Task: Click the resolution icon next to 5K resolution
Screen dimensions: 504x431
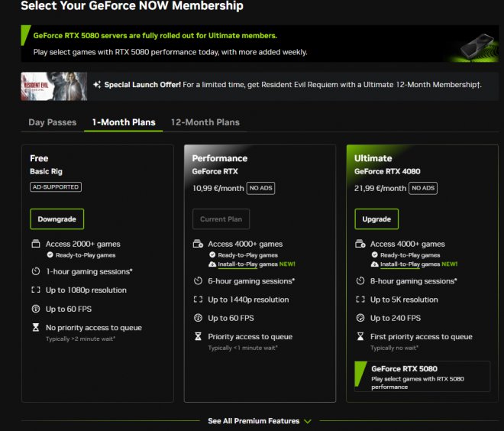Action: 360,300
